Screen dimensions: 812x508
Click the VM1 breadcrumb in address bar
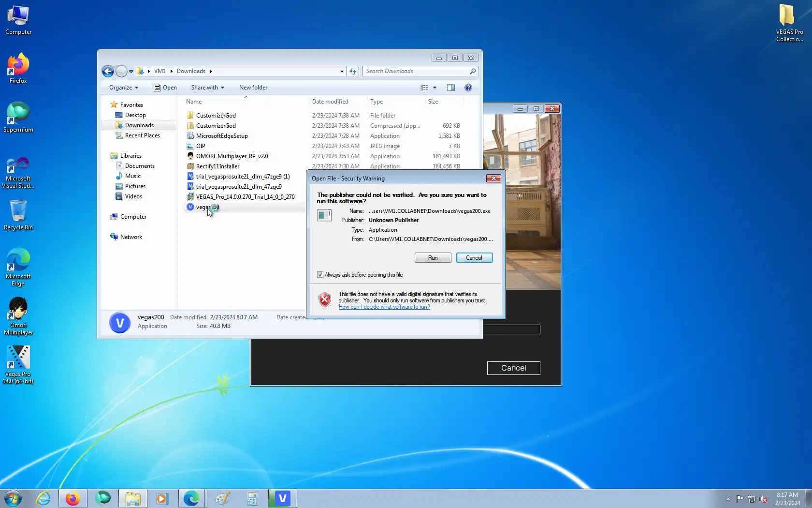click(x=159, y=71)
